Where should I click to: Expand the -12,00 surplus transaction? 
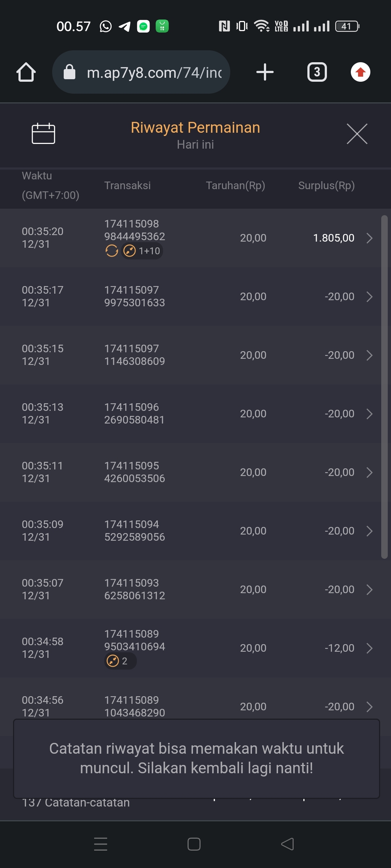coord(369,648)
